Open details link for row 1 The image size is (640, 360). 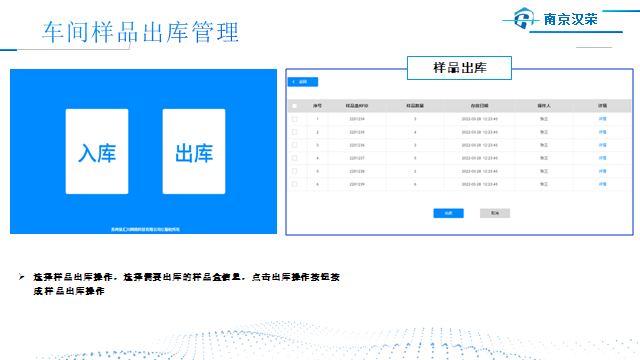click(602, 119)
